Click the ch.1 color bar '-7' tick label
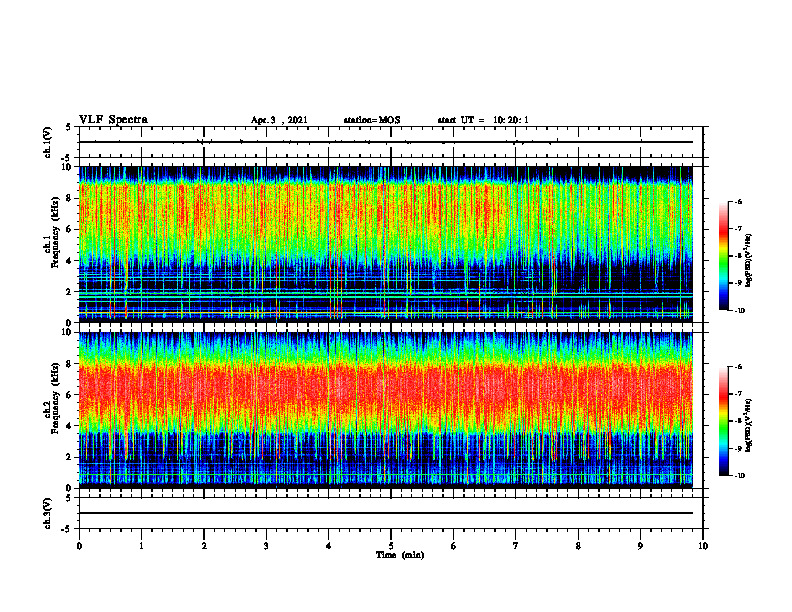Screen dimensions: 792x612 pyautogui.click(x=738, y=229)
